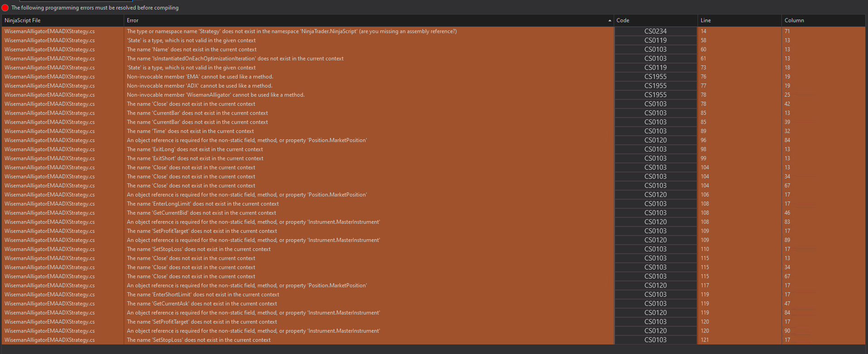Select the 'GetCurrentBid' error row
The image size is (868, 354).
point(201,213)
